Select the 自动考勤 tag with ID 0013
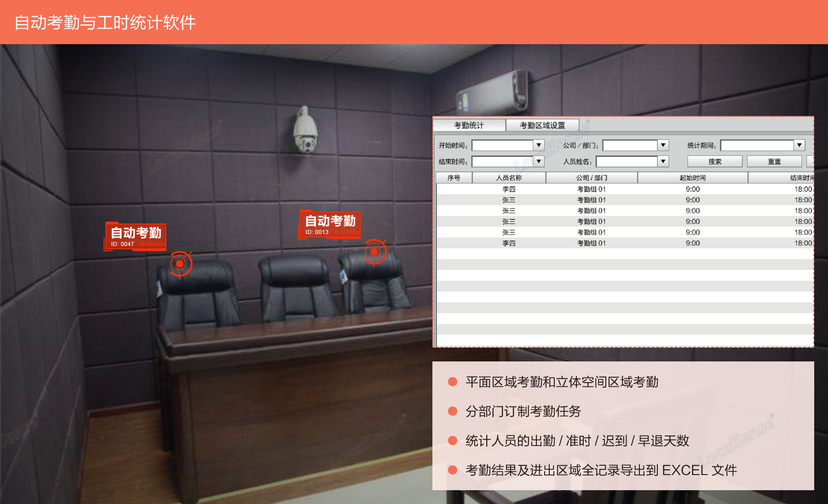The height and width of the screenshot is (504, 828). pyautogui.click(x=330, y=224)
